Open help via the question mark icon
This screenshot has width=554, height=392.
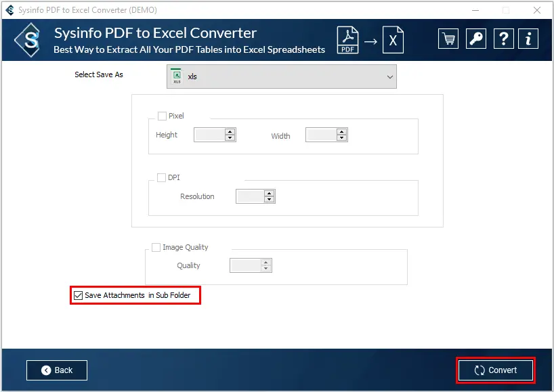tap(503, 39)
